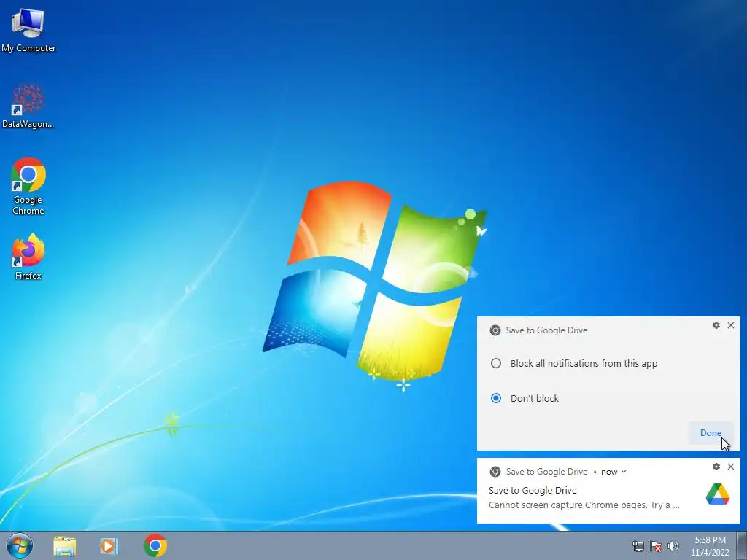747x560 pixels.
Task: Click the volume speaker tray icon
Action: click(x=673, y=546)
